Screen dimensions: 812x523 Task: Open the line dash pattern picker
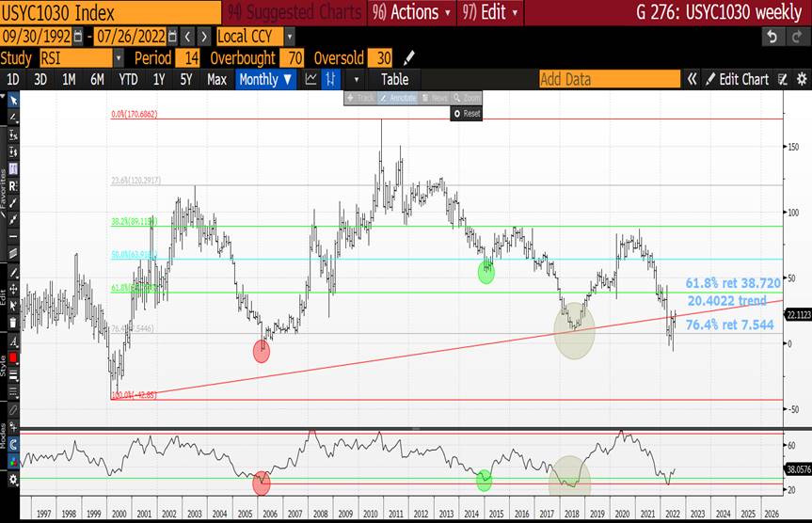[13, 392]
